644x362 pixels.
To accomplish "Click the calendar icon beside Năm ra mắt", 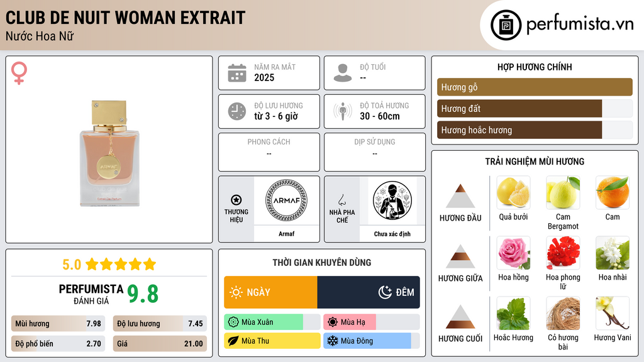I will [x=237, y=73].
